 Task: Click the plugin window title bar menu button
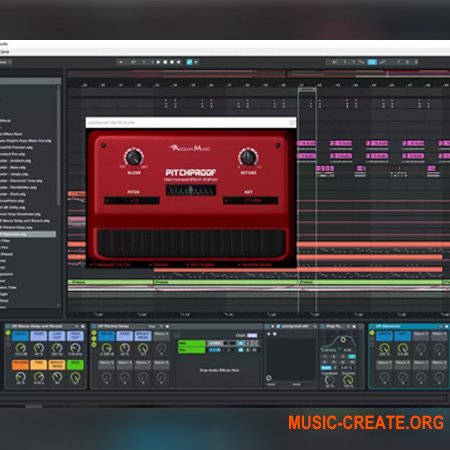click(x=292, y=123)
